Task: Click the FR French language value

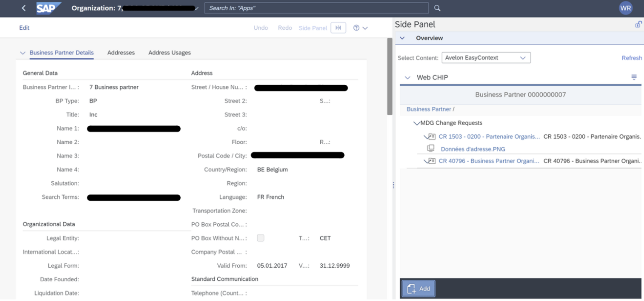Action: 270,197
